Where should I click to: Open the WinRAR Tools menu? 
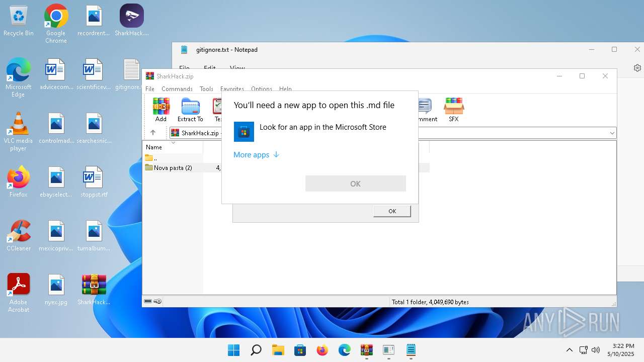(206, 89)
